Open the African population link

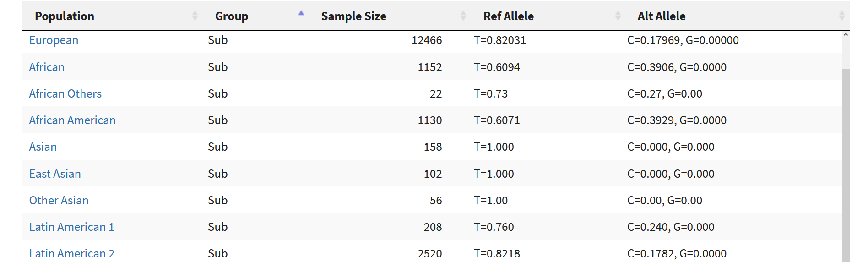coord(47,67)
